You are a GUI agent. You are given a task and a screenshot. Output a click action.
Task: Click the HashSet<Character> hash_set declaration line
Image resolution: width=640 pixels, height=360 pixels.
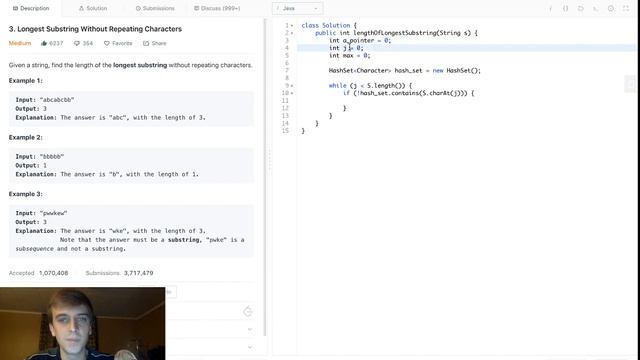(x=404, y=71)
